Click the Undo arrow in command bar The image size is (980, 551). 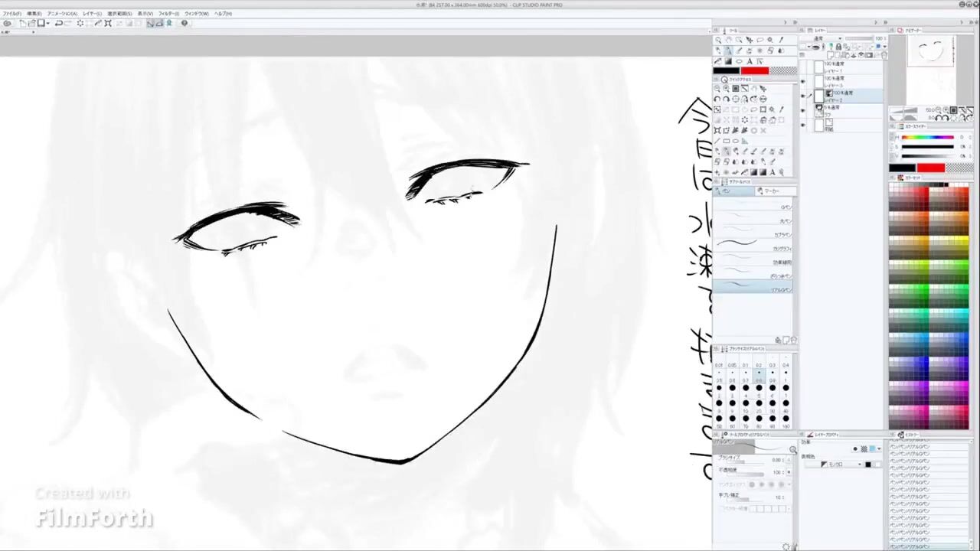coord(59,23)
